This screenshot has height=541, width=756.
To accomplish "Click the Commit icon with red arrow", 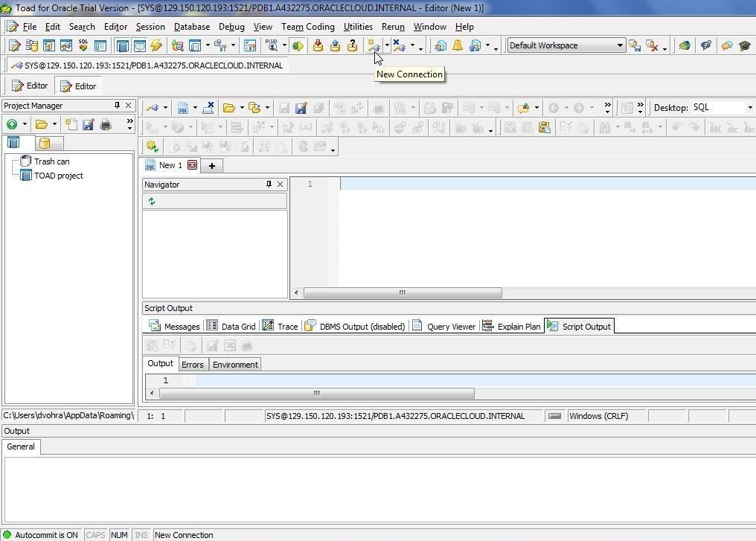I will [318, 46].
